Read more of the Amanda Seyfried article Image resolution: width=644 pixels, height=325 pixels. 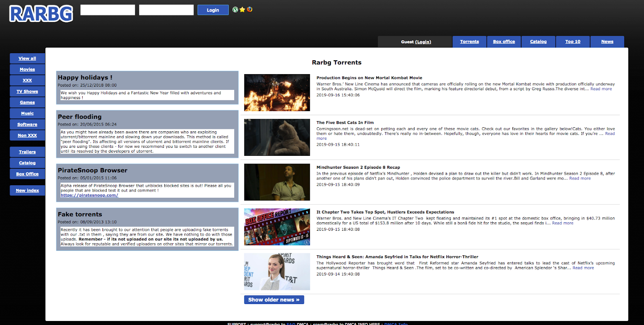(x=583, y=268)
